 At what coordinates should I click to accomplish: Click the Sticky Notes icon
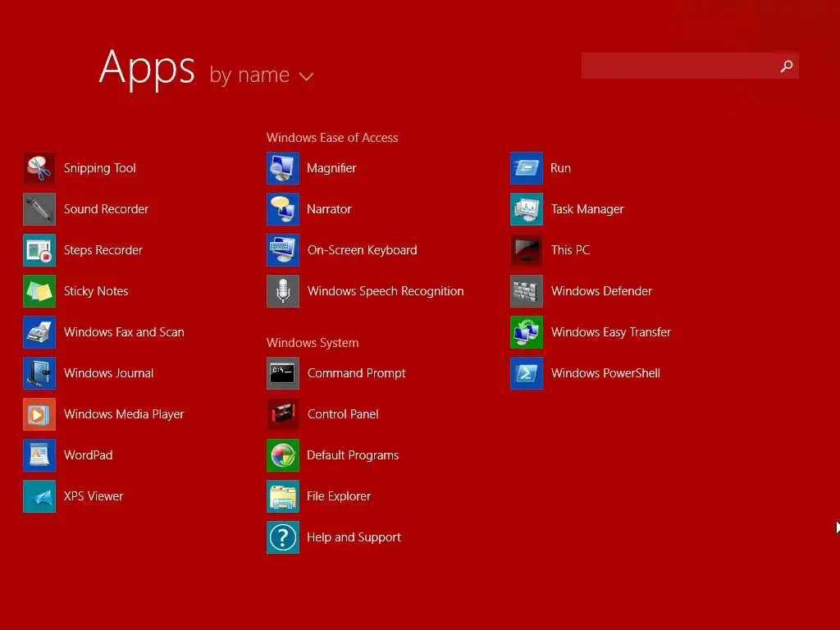click(x=39, y=291)
